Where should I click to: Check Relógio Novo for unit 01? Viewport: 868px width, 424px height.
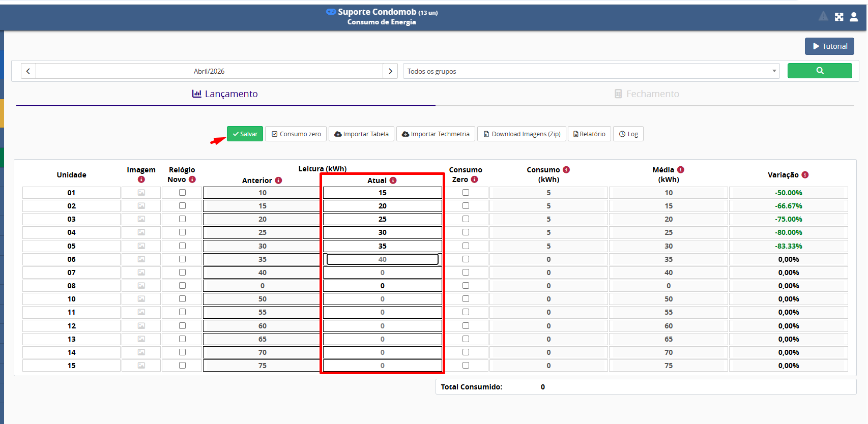(182, 193)
